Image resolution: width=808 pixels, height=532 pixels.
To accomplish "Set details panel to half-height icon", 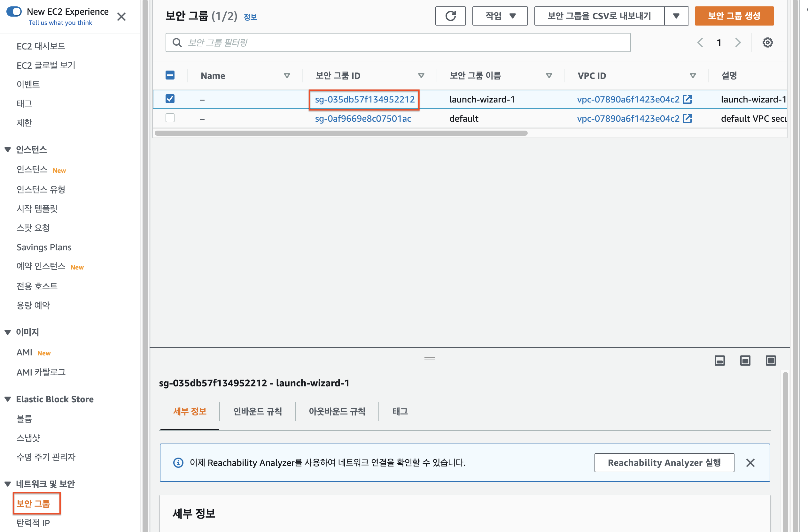I will (x=745, y=360).
